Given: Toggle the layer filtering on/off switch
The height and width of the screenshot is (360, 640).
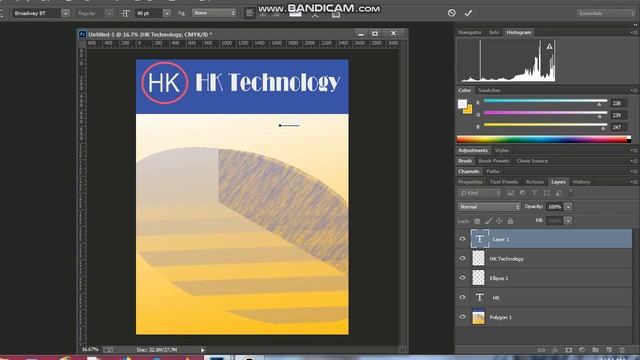Looking at the screenshot, I should point(571,193).
